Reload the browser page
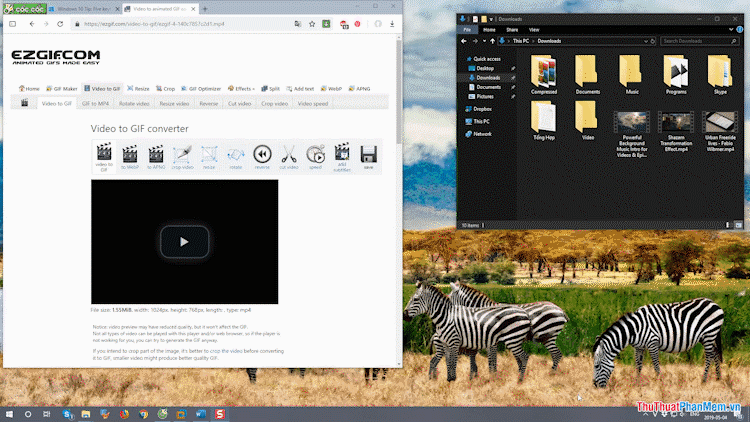This screenshot has height=422, width=750. (x=60, y=23)
